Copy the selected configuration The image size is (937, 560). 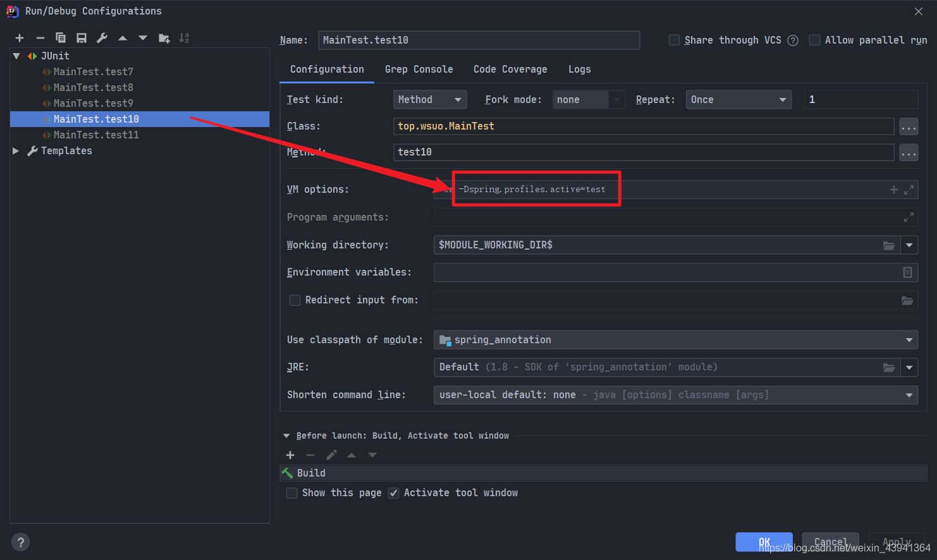point(61,38)
